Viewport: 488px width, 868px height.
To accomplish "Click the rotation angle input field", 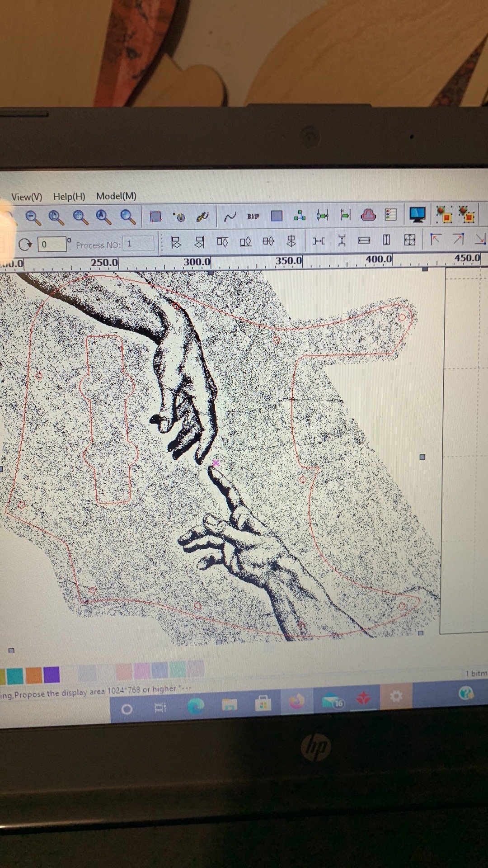I will pos(52,244).
